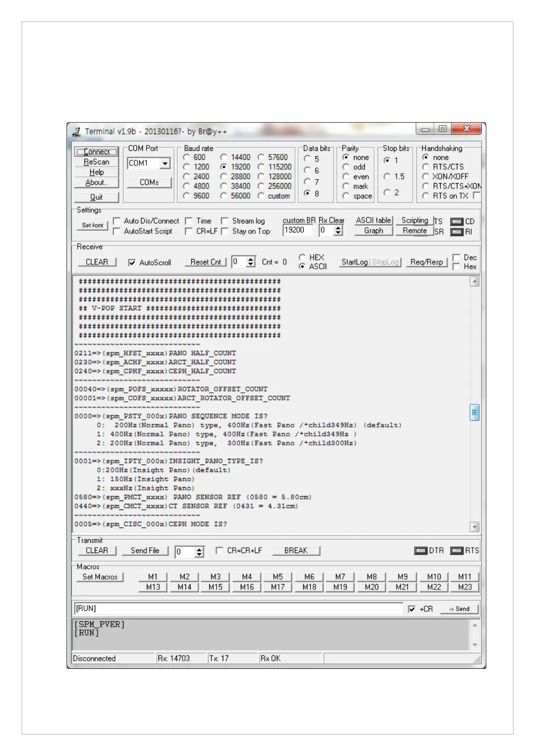Viewport: 535px width, 756px height.
Task: Click the Connect button
Action: tap(96, 152)
